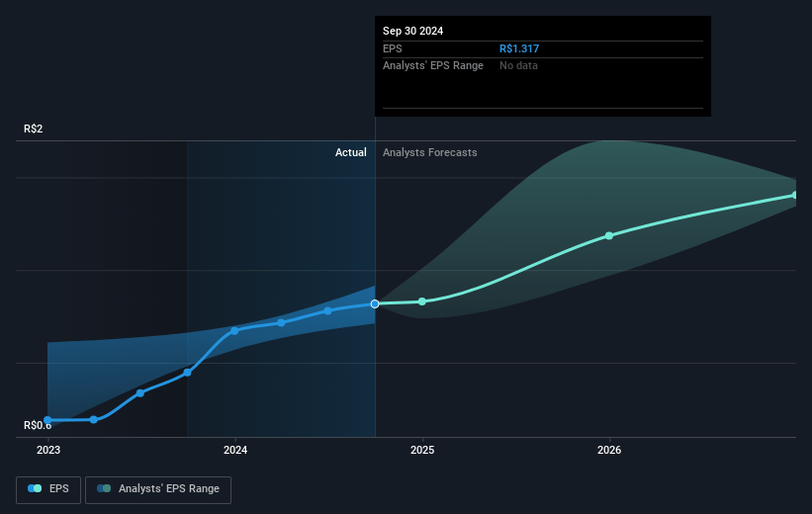Click the EPS point at 2024 start
The width and height of the screenshot is (812, 514).
pyautogui.click(x=234, y=331)
